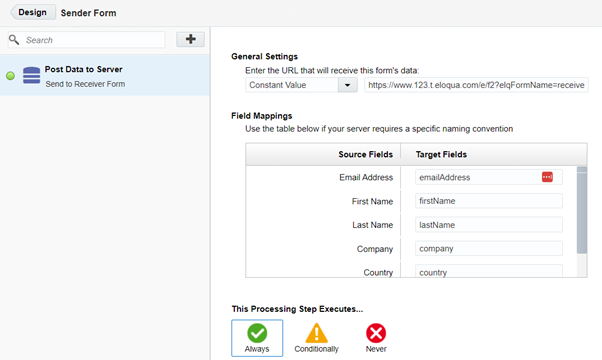Open the Constant Value dropdown arrow
Screen dimensions: 602x360
point(347,85)
